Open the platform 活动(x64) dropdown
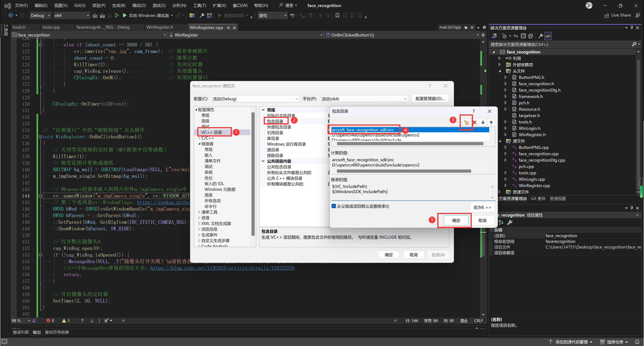The image size is (644, 346). tap(364, 99)
